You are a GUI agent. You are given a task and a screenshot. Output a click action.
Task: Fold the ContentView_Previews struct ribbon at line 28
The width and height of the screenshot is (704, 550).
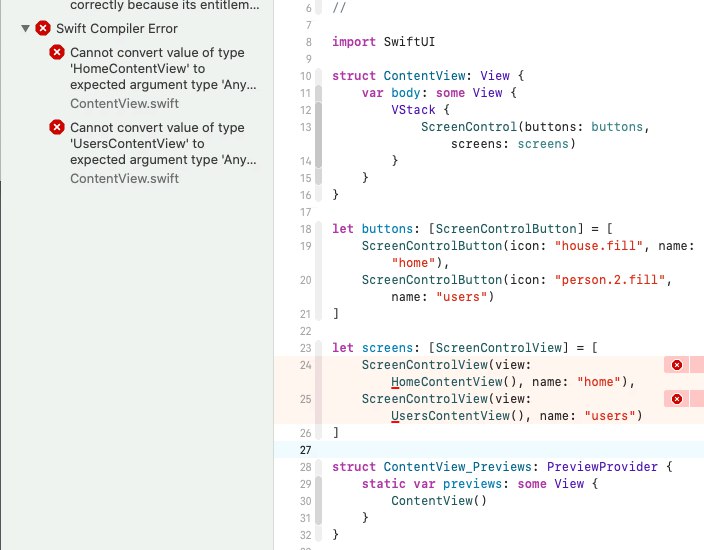[x=318, y=467]
